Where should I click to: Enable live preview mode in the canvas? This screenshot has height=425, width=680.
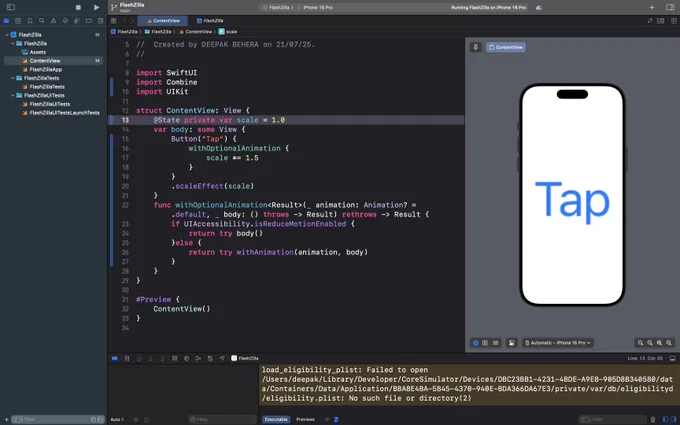pyautogui.click(x=475, y=343)
